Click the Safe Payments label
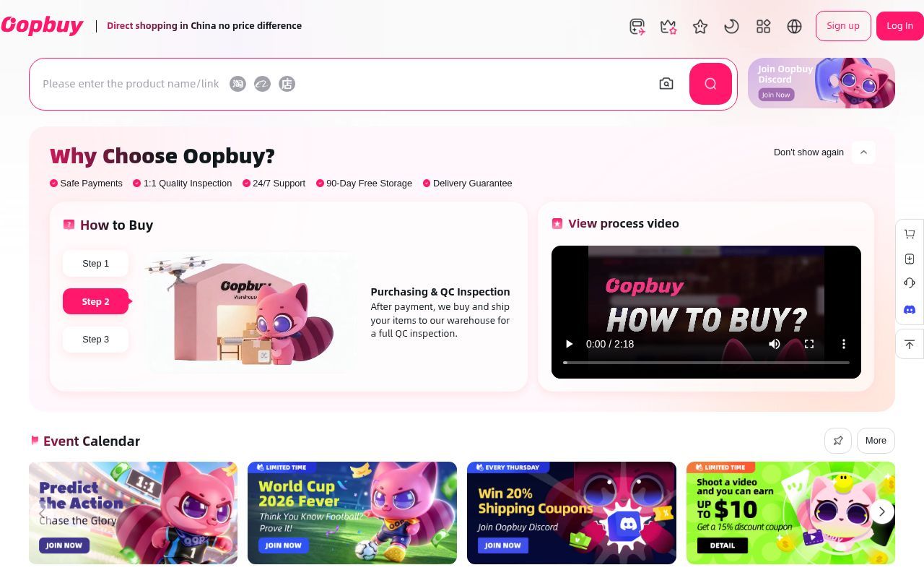This screenshot has width=924, height=578. [91, 184]
